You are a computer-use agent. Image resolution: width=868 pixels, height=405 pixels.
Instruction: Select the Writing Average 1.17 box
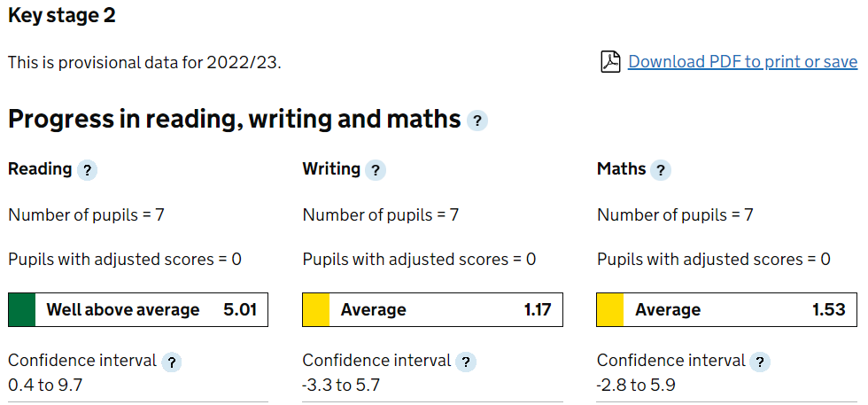pyautogui.click(x=432, y=309)
